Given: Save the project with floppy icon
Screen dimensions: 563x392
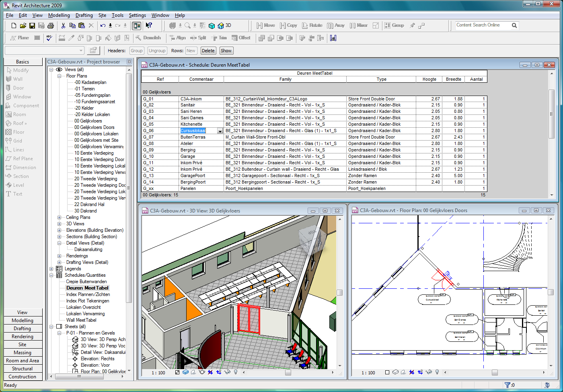Looking at the screenshot, I should 32,26.
